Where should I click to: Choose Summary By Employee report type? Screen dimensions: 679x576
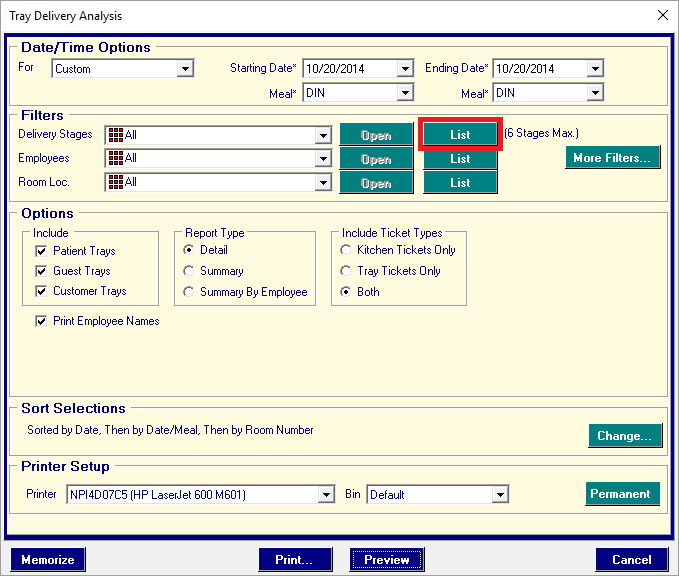[x=189, y=292]
